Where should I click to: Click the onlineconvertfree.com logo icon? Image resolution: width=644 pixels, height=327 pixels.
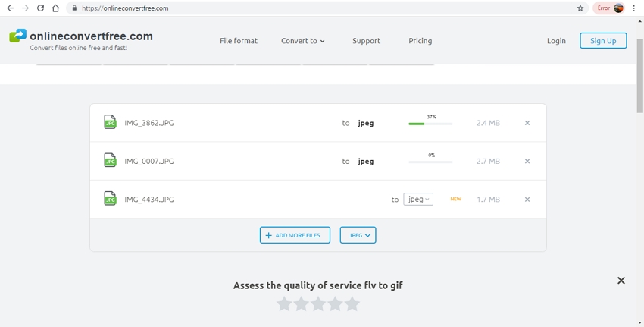pyautogui.click(x=17, y=36)
